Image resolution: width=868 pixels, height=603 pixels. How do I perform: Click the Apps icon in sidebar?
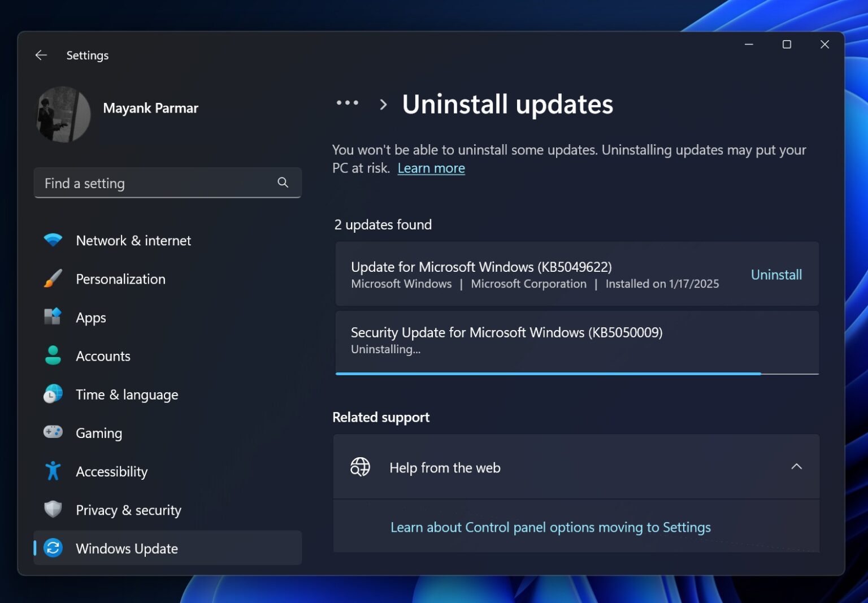[53, 317]
